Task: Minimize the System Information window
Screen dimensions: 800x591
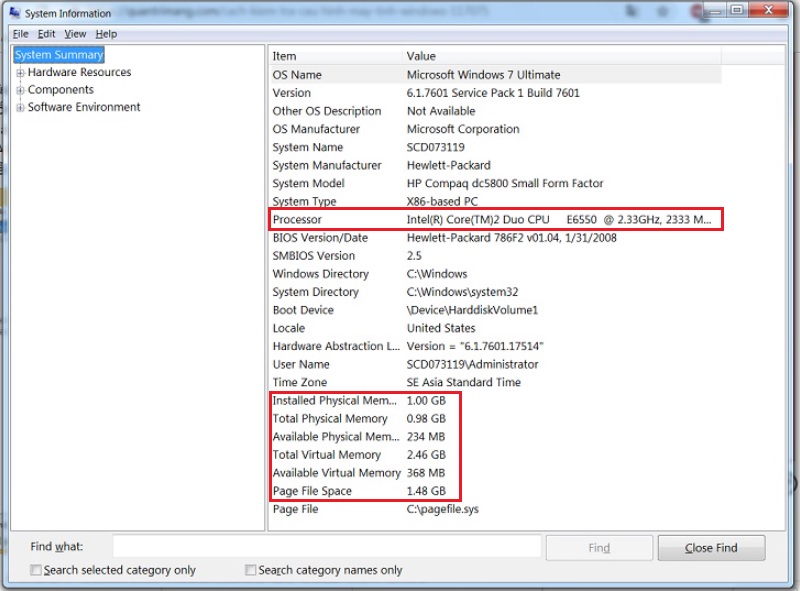Action: [x=712, y=10]
